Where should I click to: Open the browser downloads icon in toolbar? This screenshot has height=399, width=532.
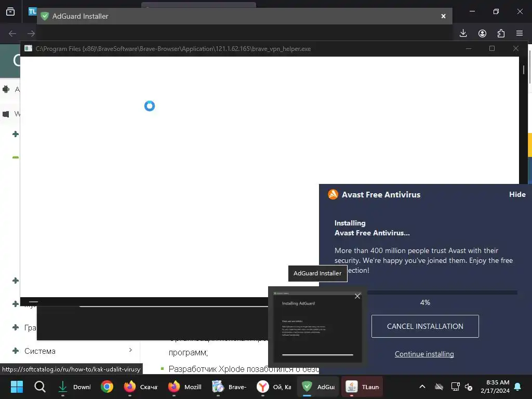[463, 33]
